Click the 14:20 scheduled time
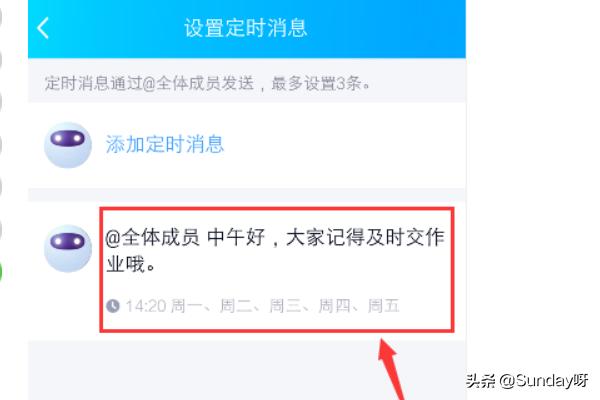The height and width of the screenshot is (400, 600). (x=146, y=306)
